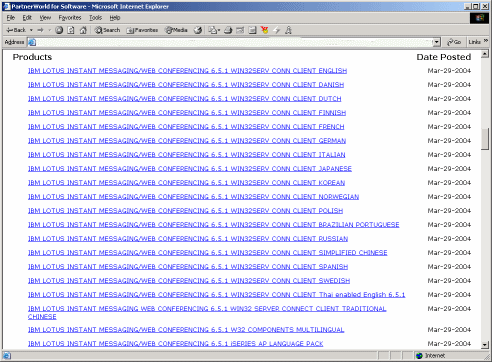The image size is (492, 362).
Task: Open the History icon in toolbar
Action: [x=198, y=30]
